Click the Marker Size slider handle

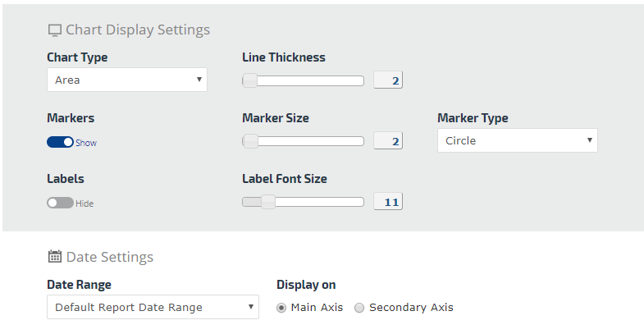click(250, 141)
